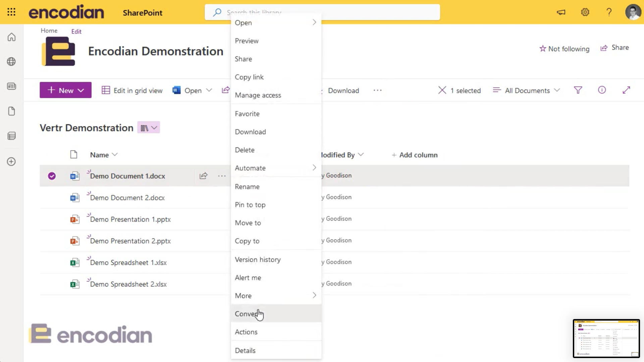The width and height of the screenshot is (644, 362).
Task: Expand the New button dropdown
Action: pos(81,90)
